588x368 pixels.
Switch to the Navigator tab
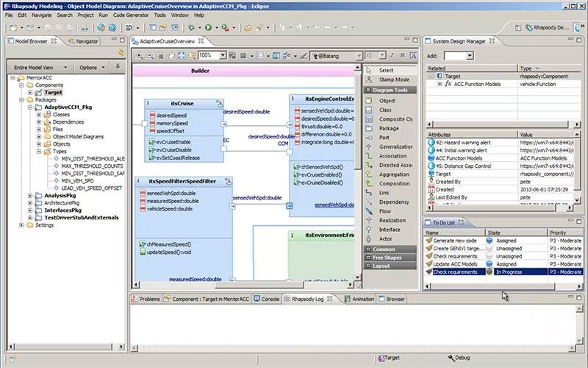coord(83,41)
